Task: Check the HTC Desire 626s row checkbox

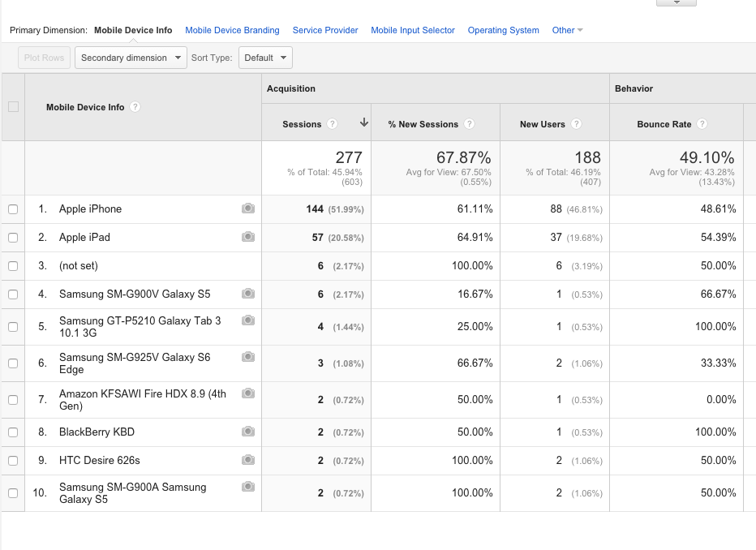Action: tap(13, 461)
